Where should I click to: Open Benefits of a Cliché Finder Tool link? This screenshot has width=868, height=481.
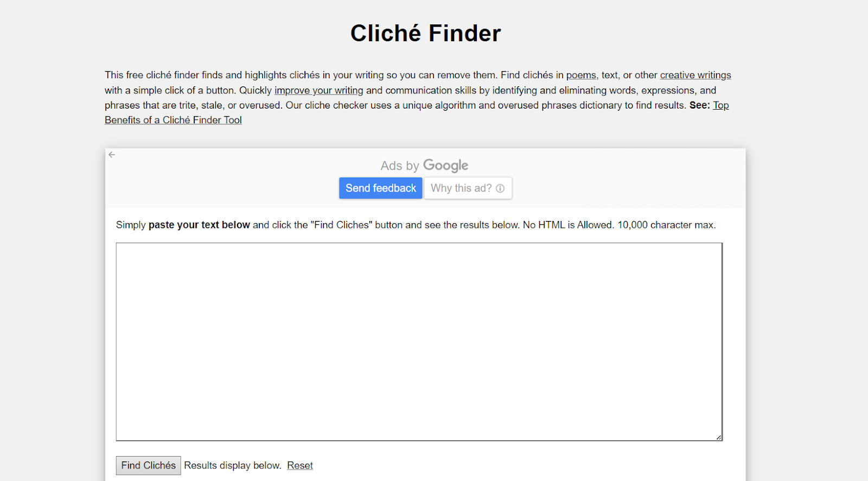(x=173, y=120)
